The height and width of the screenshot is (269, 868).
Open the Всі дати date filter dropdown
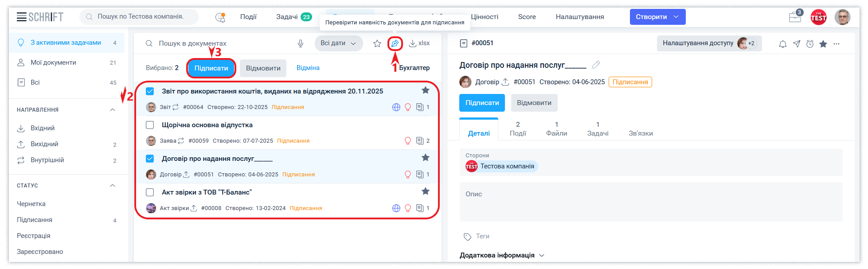pyautogui.click(x=338, y=43)
